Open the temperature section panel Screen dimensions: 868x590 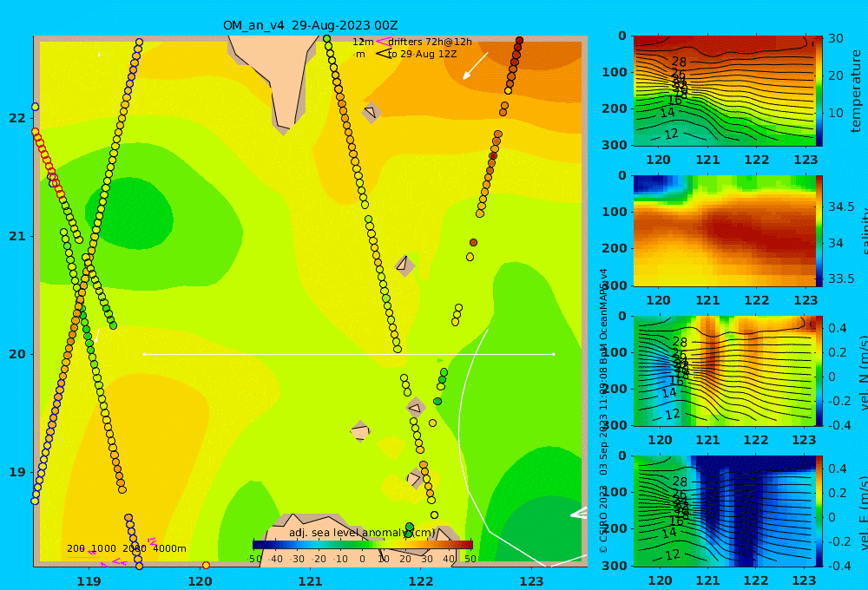pos(724,91)
